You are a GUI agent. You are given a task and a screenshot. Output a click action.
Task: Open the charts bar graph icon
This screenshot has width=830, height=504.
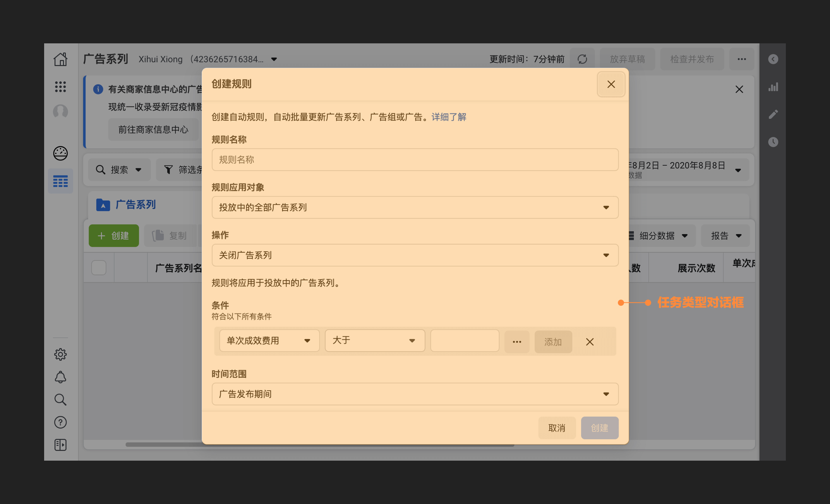tap(773, 87)
